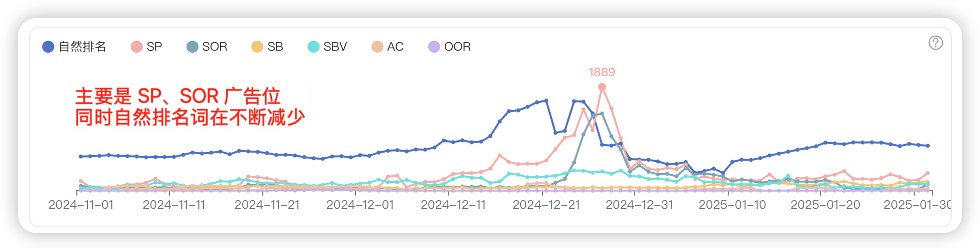980x251 pixels.
Task: Click the purple OOR legend color dot
Action: tap(434, 47)
